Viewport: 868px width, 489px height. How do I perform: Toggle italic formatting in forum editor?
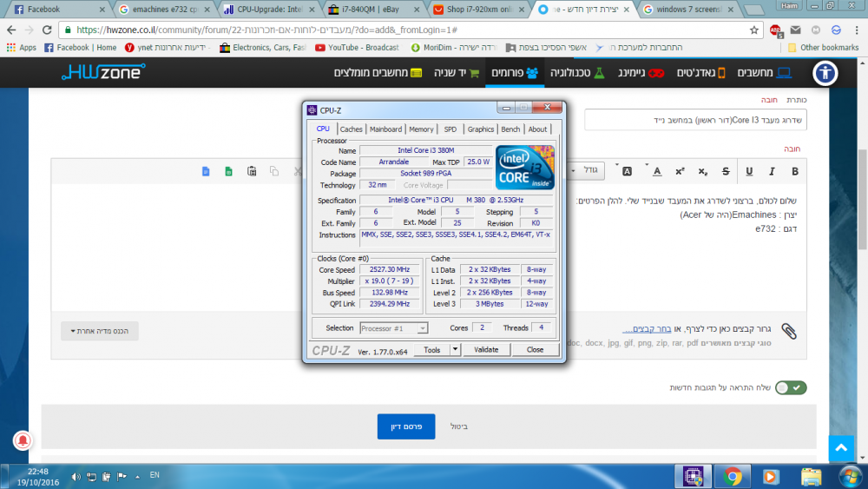click(x=772, y=172)
